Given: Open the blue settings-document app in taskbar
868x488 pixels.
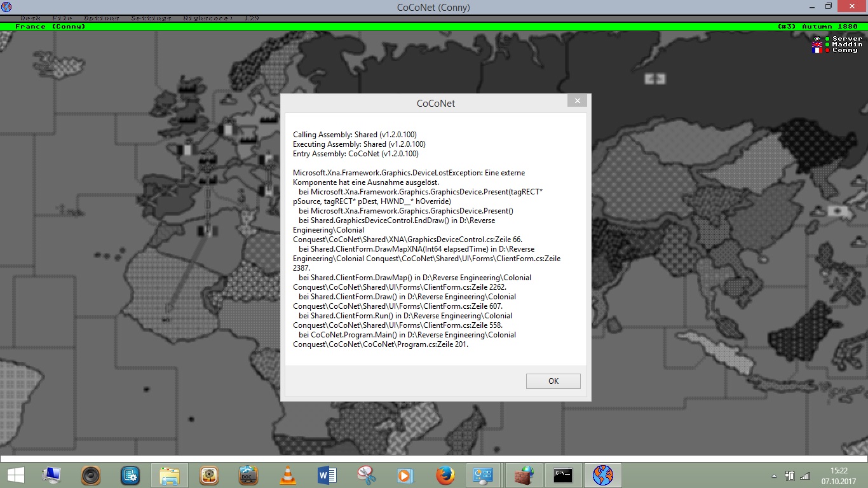Looking at the screenshot, I should [x=130, y=475].
